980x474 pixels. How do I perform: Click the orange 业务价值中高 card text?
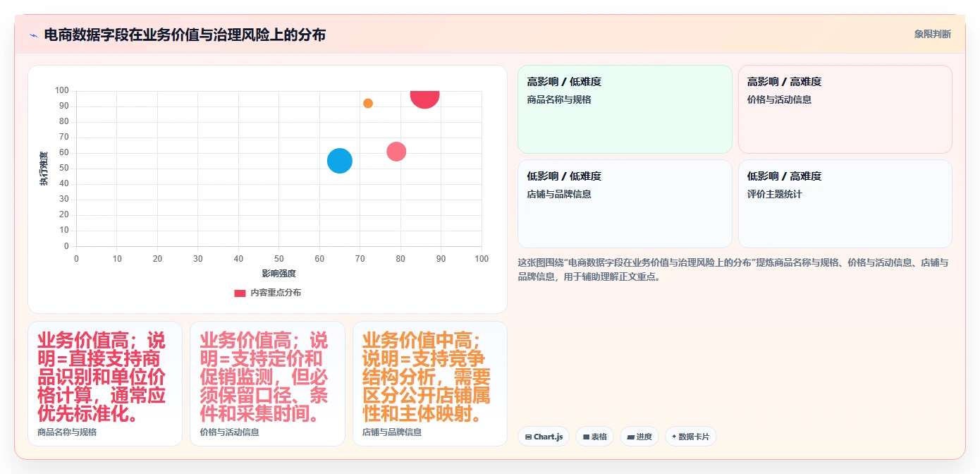pos(427,377)
